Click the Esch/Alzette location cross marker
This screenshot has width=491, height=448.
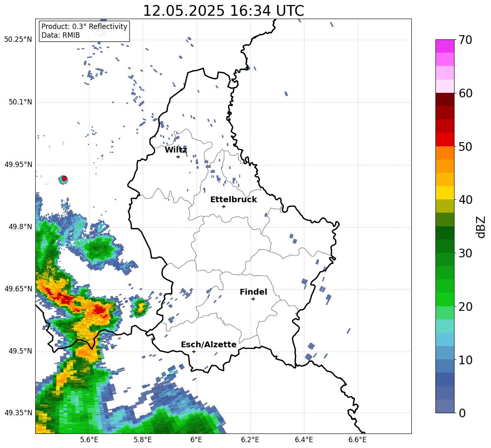(x=194, y=351)
